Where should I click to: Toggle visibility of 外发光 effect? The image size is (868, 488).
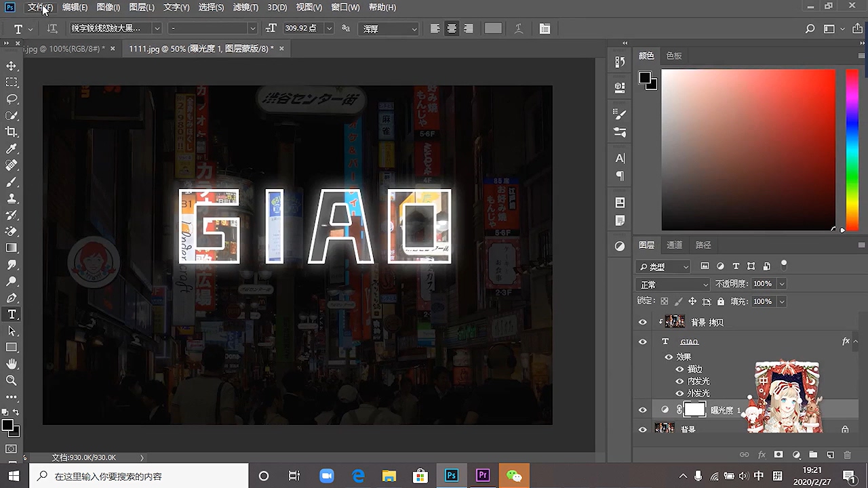tap(679, 393)
